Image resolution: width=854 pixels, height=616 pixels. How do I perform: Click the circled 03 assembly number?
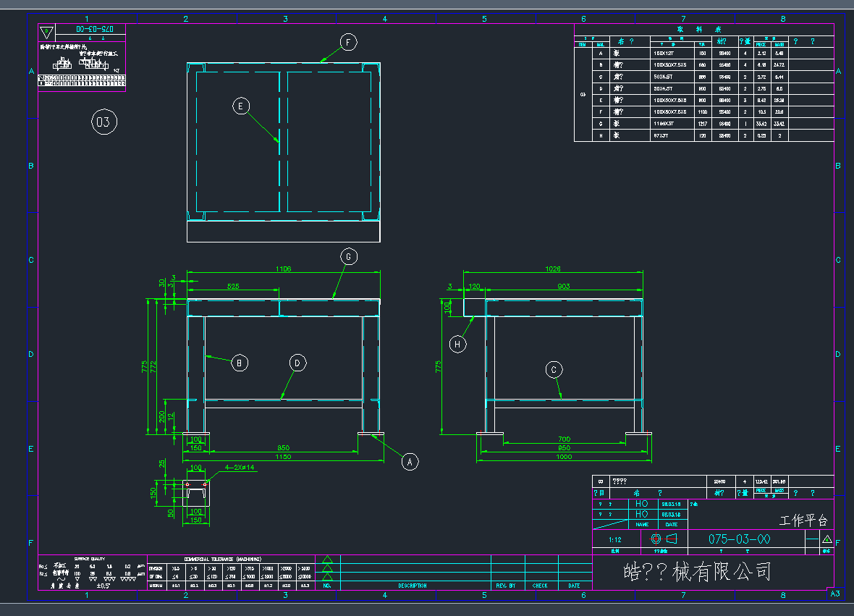(x=103, y=122)
